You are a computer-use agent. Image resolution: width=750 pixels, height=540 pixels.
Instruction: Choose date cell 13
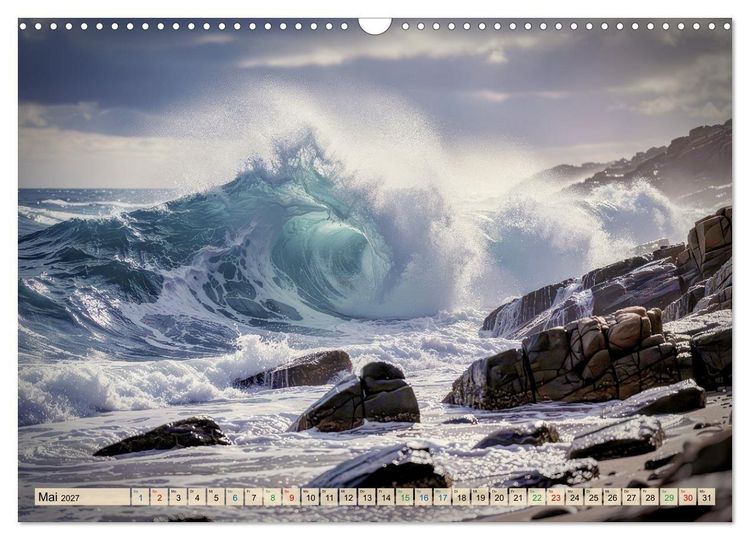(367, 497)
